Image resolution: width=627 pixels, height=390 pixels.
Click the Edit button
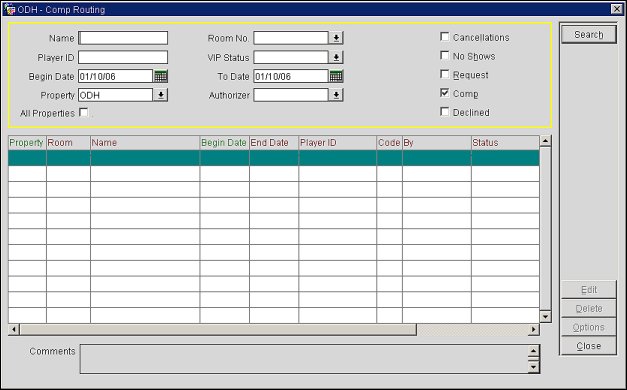click(x=589, y=290)
